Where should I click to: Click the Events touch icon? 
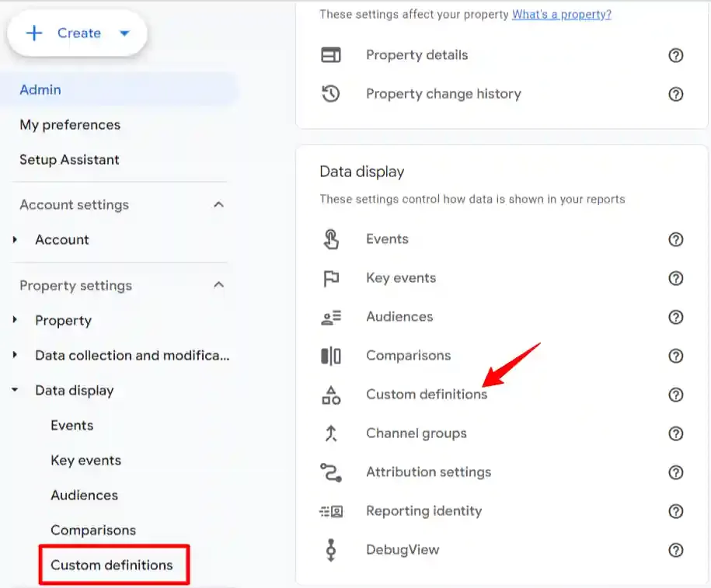click(331, 239)
